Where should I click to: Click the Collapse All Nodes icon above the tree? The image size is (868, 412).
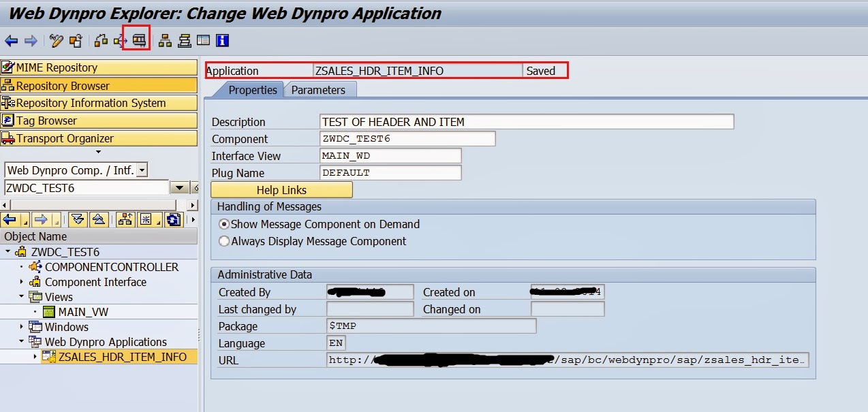98,219
